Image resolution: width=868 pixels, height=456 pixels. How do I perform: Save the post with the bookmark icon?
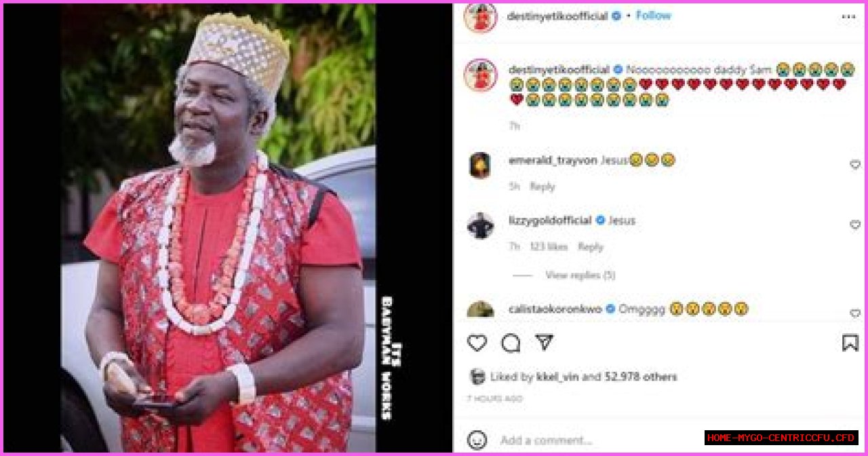point(850,343)
